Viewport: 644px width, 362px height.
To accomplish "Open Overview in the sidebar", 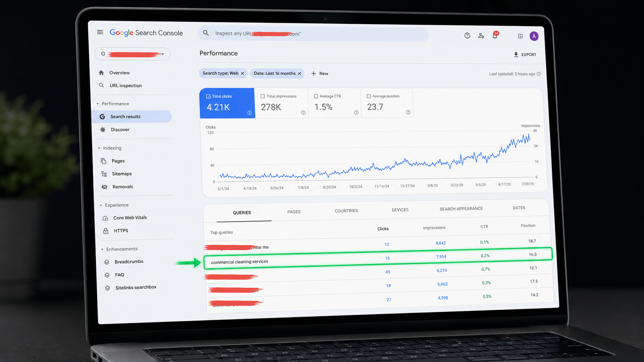I will click(x=119, y=73).
